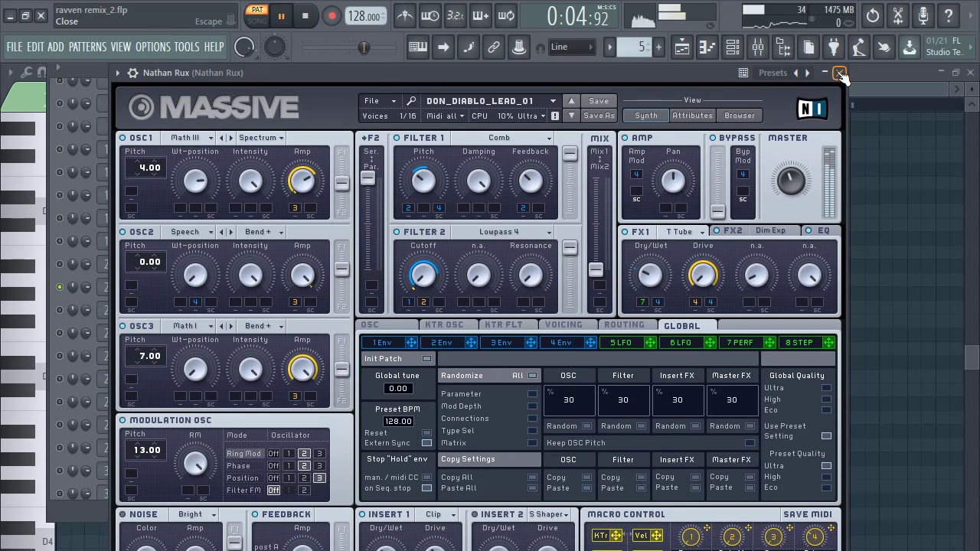Open the HELP menu
The height and width of the screenshot is (551, 980).
point(214,47)
